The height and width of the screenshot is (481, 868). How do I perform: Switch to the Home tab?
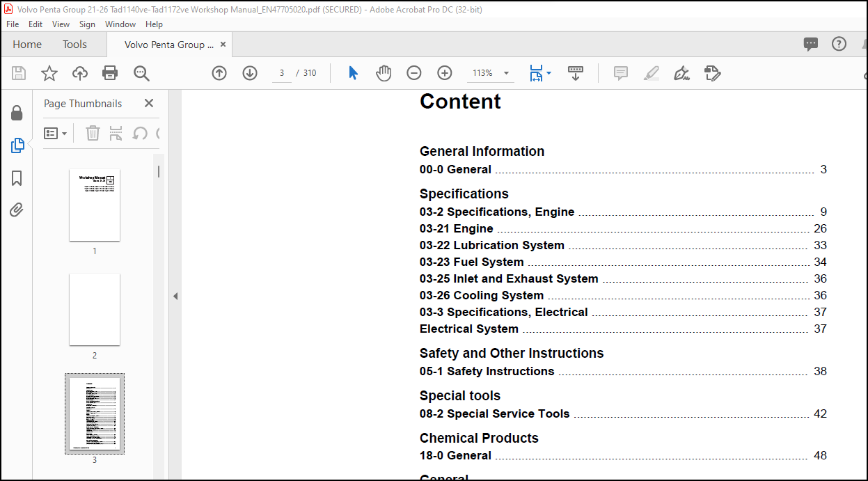[x=27, y=45]
